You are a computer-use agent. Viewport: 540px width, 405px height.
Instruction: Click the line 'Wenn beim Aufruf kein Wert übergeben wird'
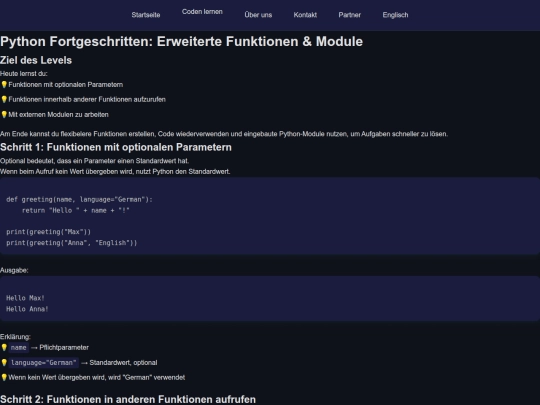[x=115, y=172]
